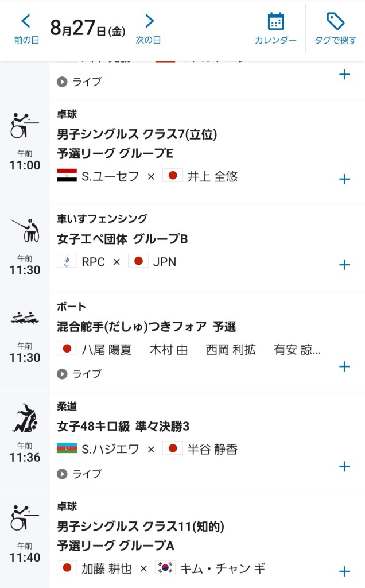Go to the next day (次の日)
Image resolution: width=365 pixels, height=588 pixels.
[x=149, y=29]
